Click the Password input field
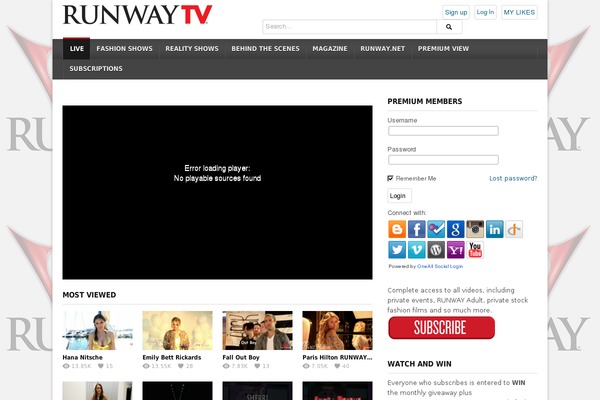 (443, 160)
